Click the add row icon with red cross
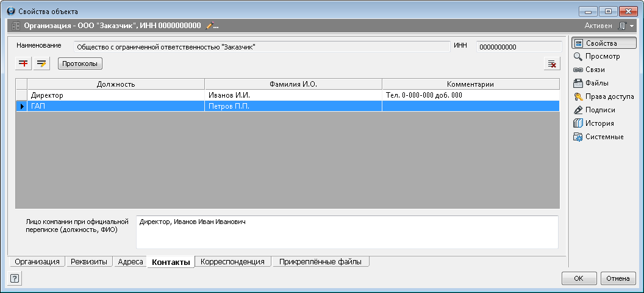The height and width of the screenshot is (293, 644). (24, 63)
